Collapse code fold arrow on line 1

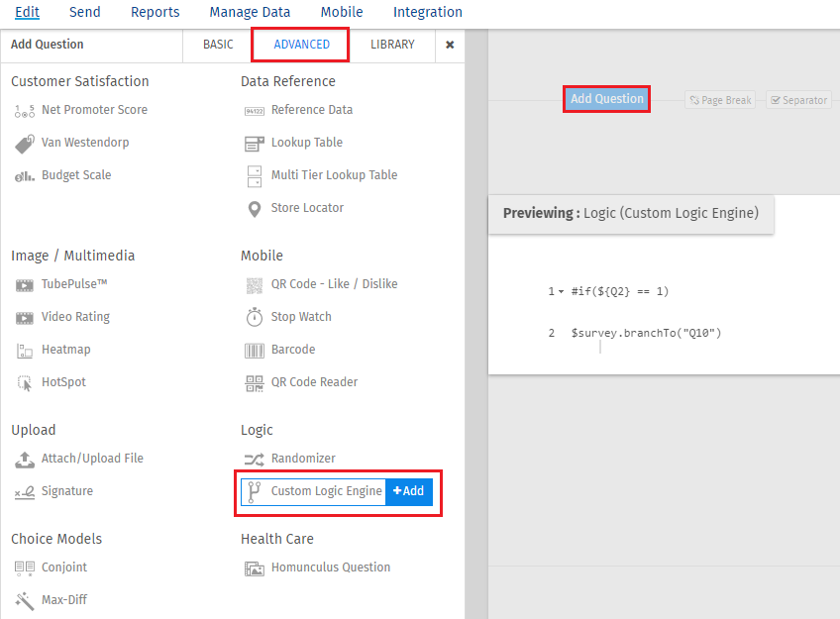[562, 292]
